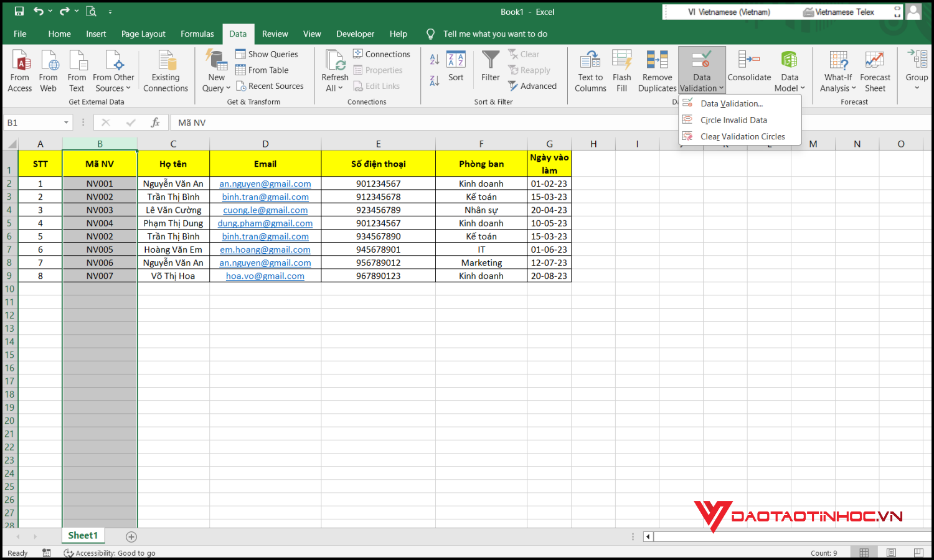This screenshot has width=934, height=560.
Task: Switch to Normal view in status bar
Action: [x=864, y=553]
